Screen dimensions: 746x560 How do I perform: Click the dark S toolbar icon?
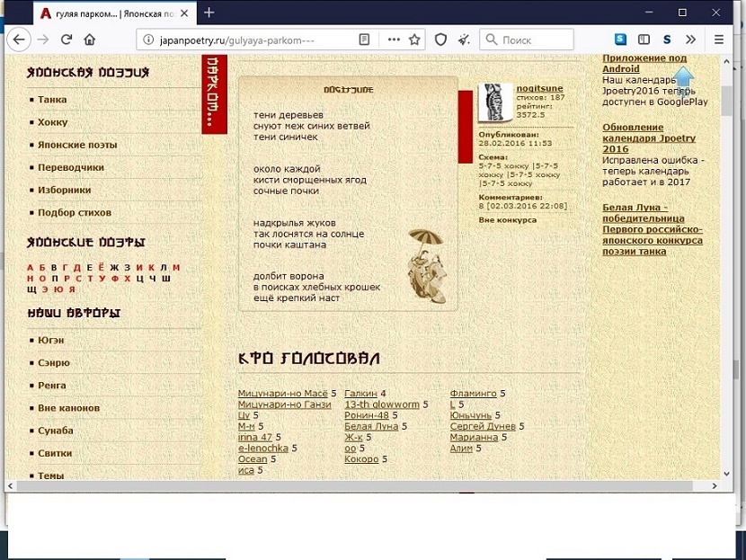[x=667, y=40]
